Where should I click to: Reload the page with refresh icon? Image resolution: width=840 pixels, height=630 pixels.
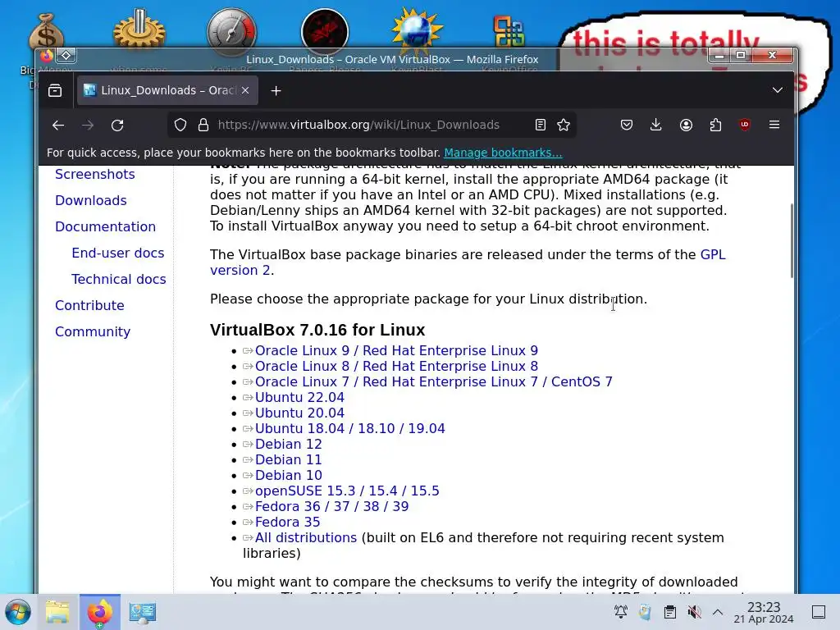(x=117, y=126)
